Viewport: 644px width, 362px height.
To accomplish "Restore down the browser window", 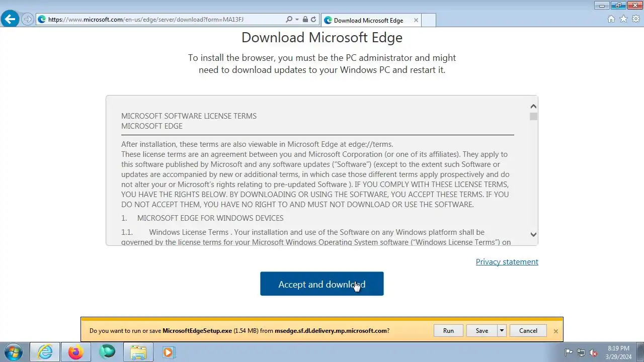I will [618, 6].
